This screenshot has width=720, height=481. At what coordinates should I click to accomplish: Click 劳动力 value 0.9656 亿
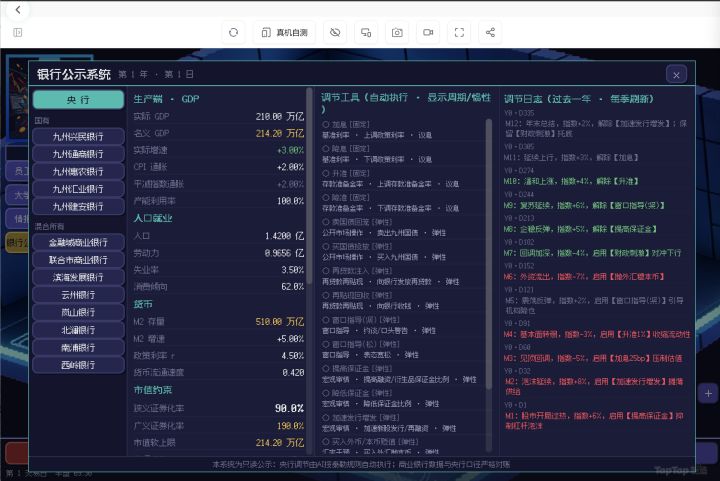284,253
